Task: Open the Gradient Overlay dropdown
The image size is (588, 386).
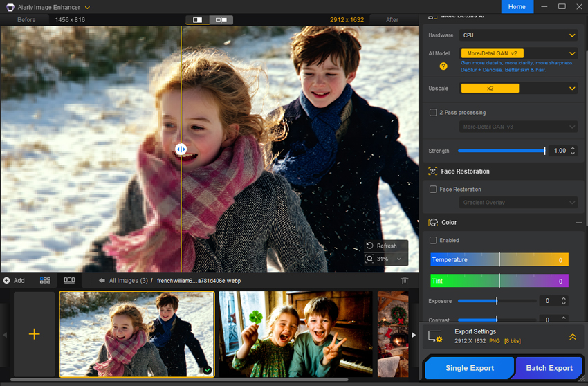Action: (518, 203)
